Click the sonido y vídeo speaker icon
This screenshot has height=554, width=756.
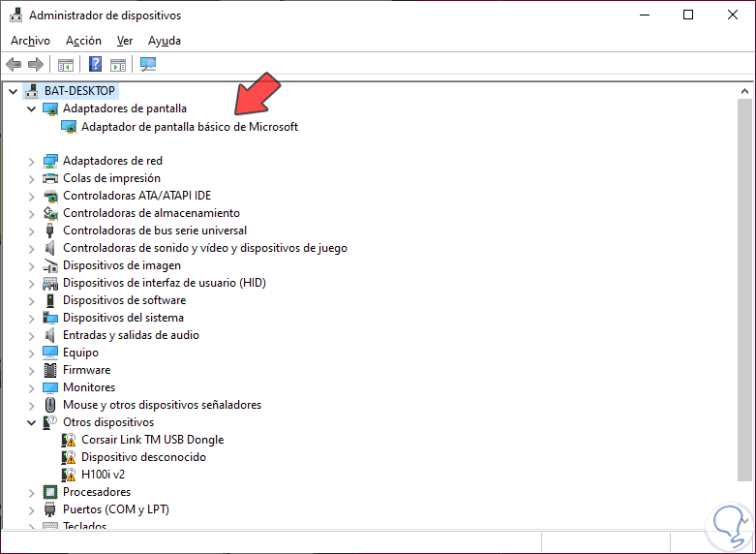[49, 248]
